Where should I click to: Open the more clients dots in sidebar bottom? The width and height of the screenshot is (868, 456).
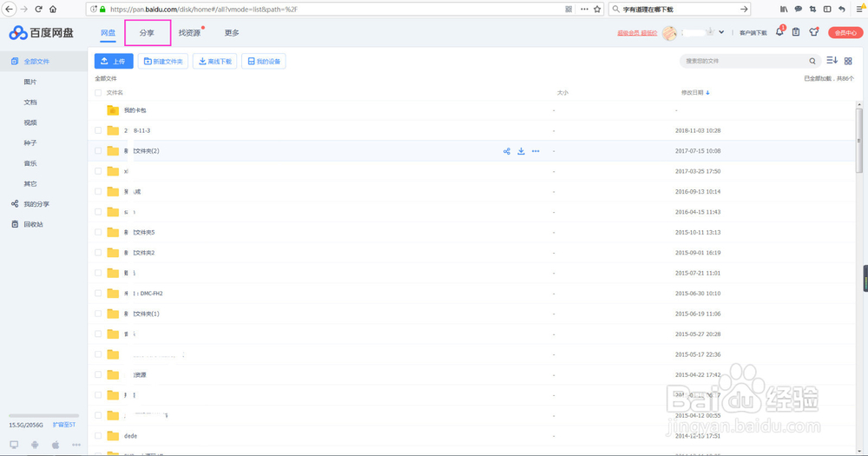coord(76,445)
